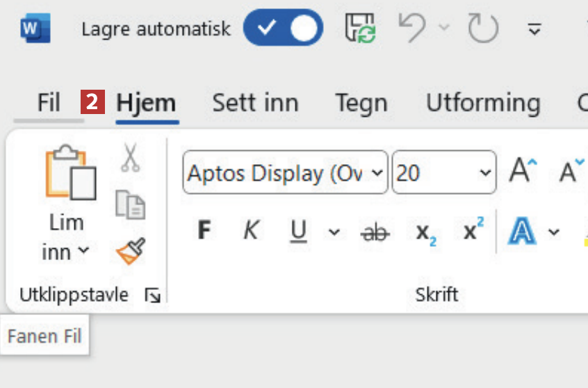The height and width of the screenshot is (388, 588).
Task: Expand the underline style dropdown arrow
Action: [x=334, y=232]
